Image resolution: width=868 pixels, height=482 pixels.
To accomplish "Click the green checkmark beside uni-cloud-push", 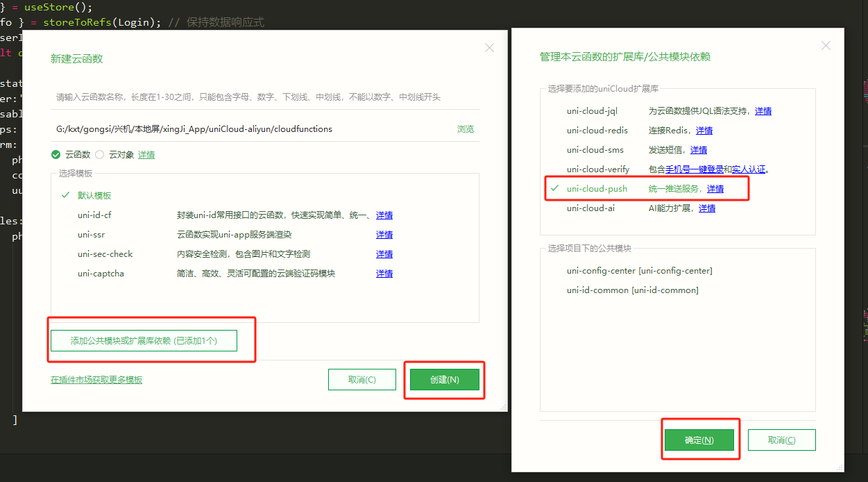I will 554,188.
